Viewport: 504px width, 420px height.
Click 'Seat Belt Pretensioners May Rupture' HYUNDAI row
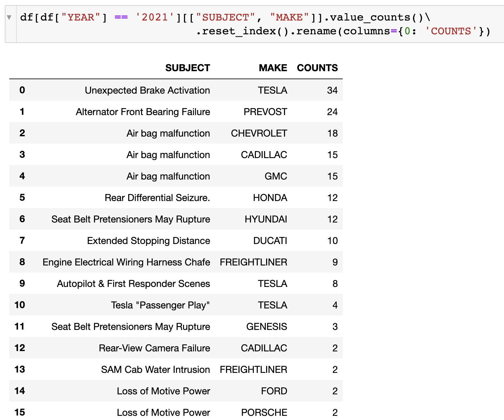pos(131,219)
